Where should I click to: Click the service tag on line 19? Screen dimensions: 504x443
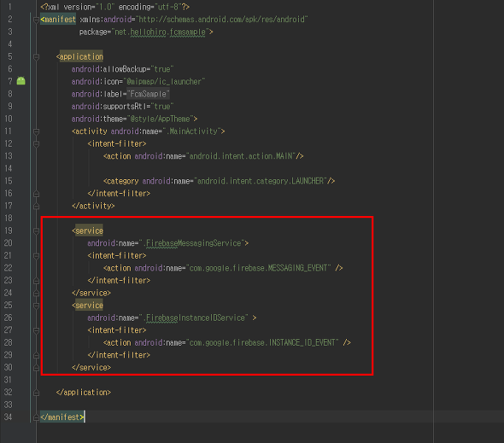click(88, 231)
